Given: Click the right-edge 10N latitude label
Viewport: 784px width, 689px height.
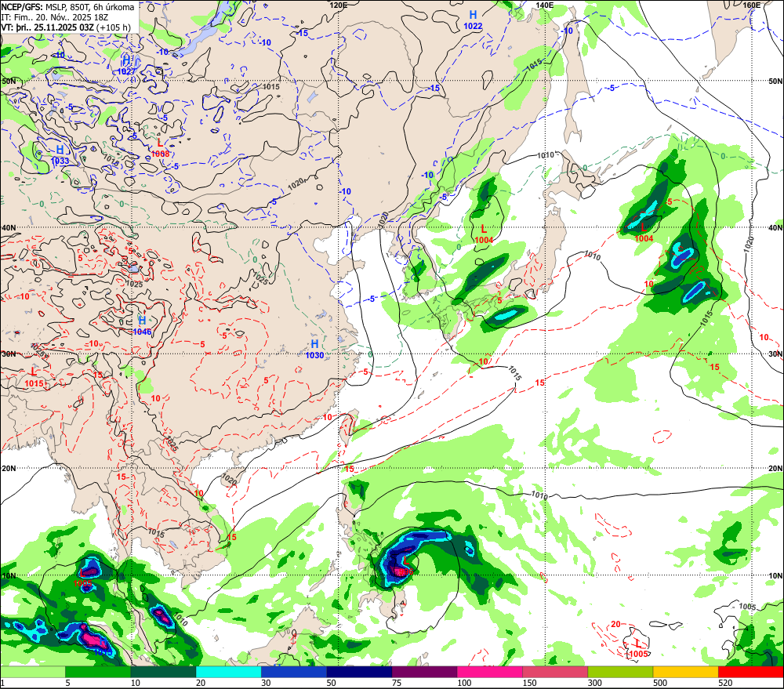Looking at the screenshot, I should click(x=775, y=575).
